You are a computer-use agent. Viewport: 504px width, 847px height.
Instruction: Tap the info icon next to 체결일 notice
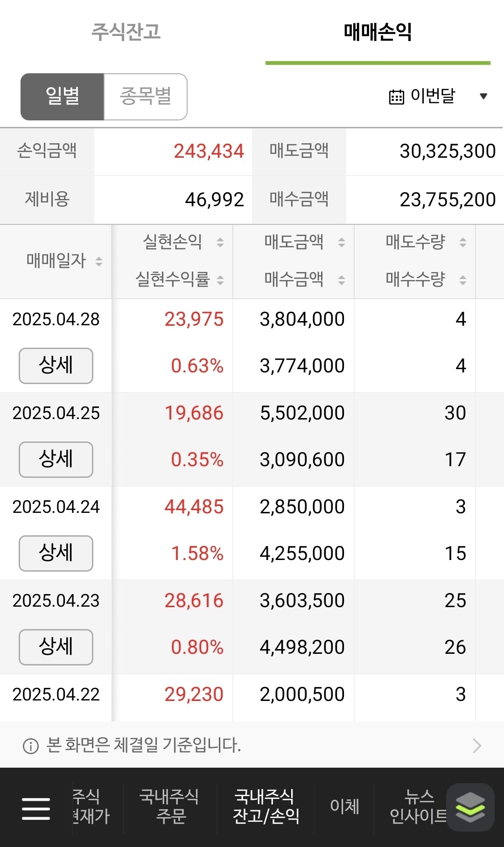pos(31,746)
